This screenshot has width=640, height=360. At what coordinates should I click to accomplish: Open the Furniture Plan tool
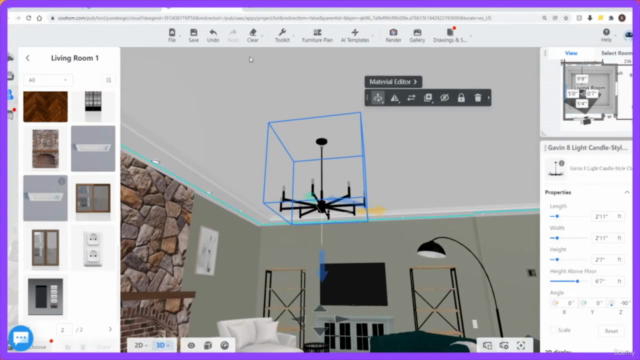(317, 36)
